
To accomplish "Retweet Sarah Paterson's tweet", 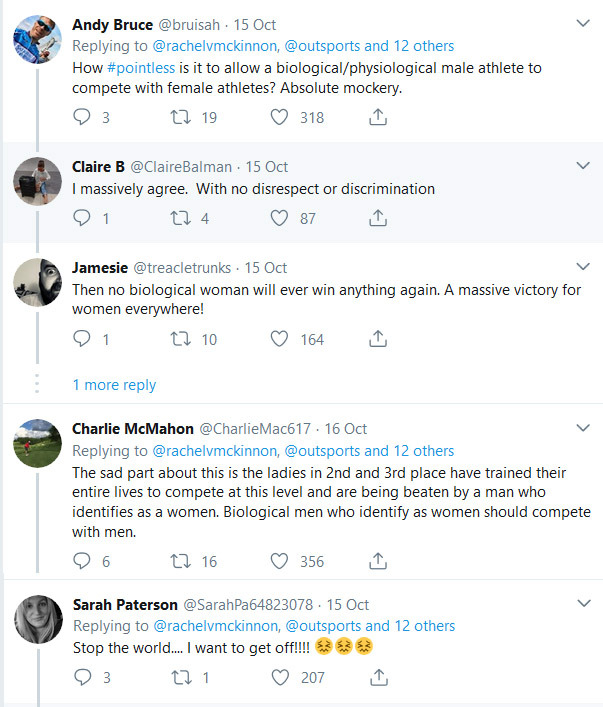I will click(x=181, y=677).
